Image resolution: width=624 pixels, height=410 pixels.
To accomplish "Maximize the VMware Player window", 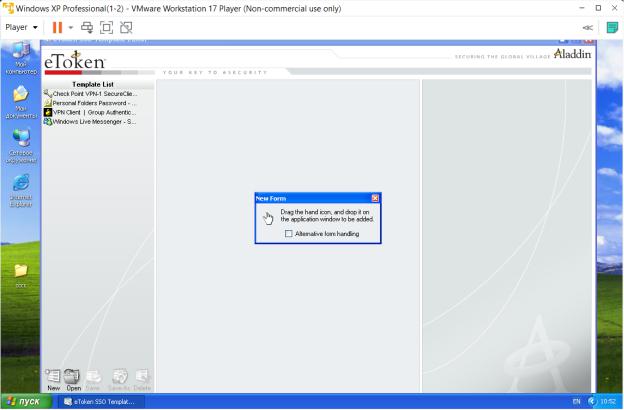I will tap(598, 8).
